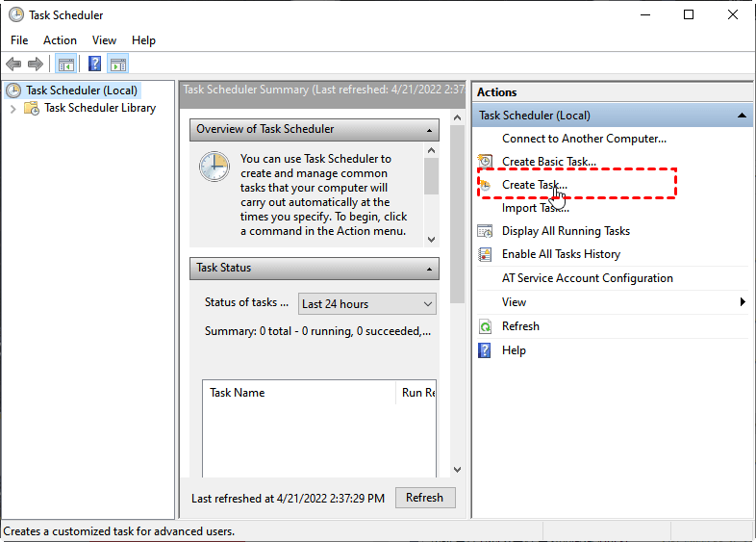The height and width of the screenshot is (542, 756).
Task: Click the Task Scheduler Library folder icon
Action: [x=32, y=108]
